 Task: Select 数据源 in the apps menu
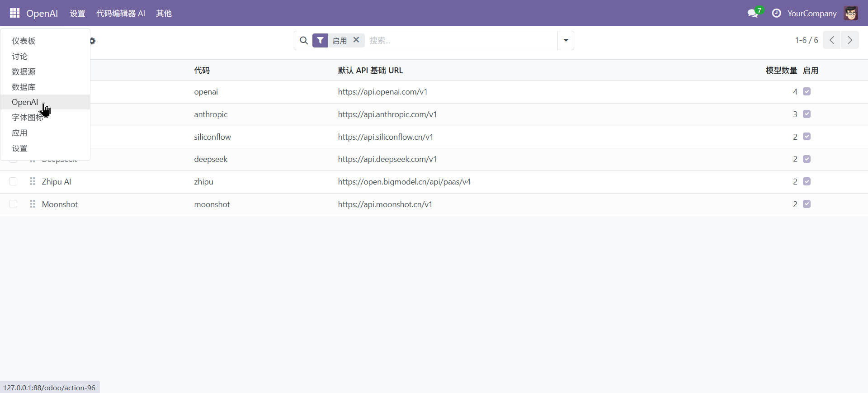24,71
